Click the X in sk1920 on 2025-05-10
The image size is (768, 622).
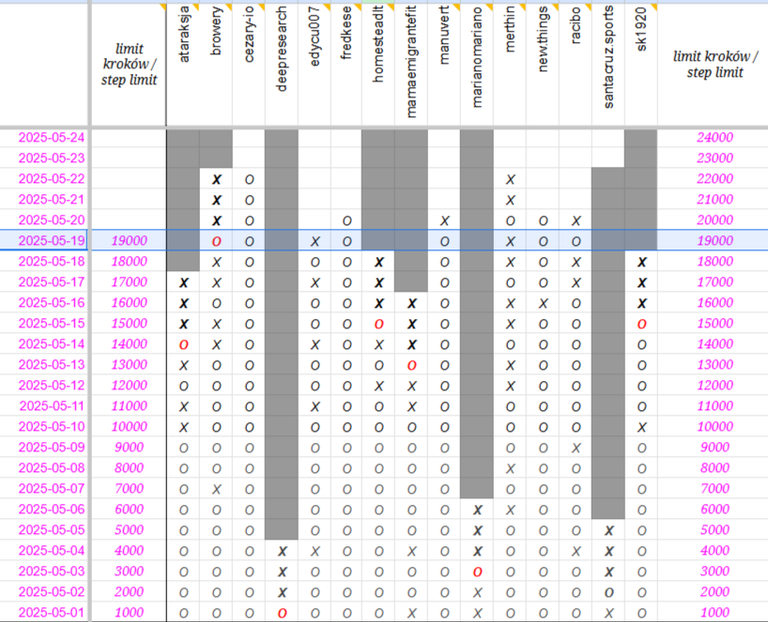coord(641,427)
